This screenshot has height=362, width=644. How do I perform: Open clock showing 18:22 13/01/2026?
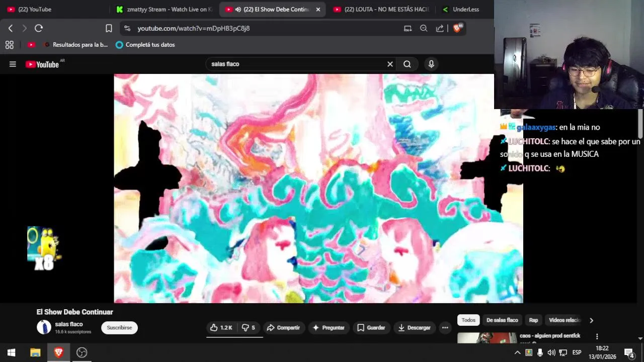click(602, 352)
